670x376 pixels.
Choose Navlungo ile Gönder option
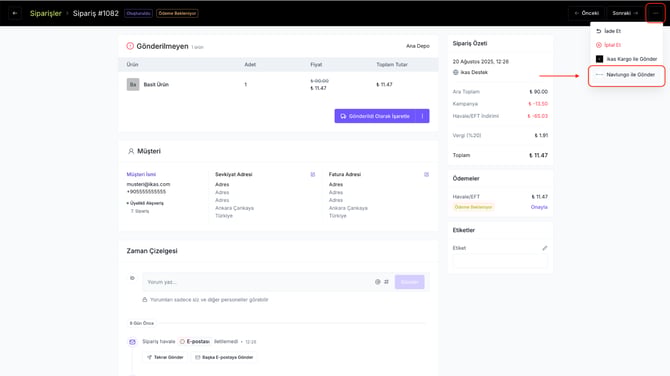[x=626, y=75]
